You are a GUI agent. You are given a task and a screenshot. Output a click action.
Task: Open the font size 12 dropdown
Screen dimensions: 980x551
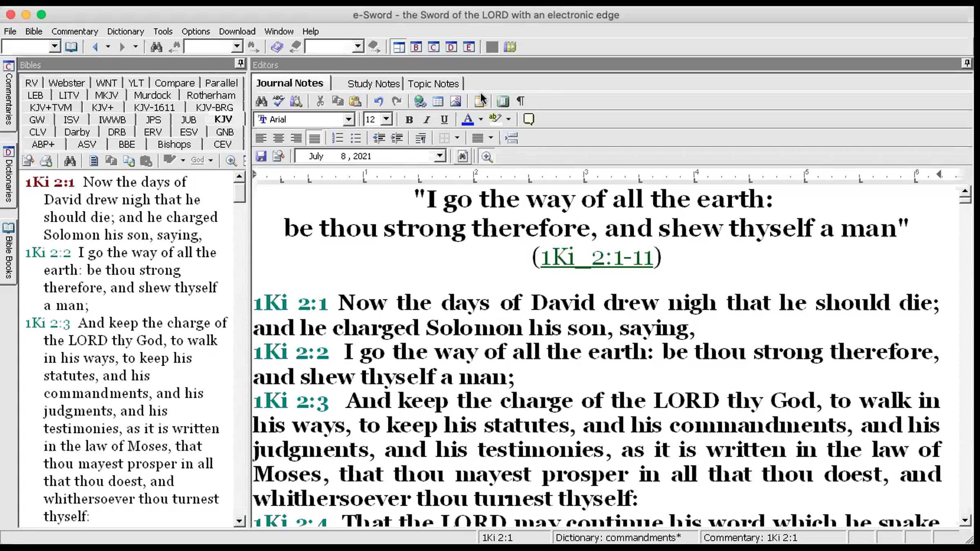point(386,120)
